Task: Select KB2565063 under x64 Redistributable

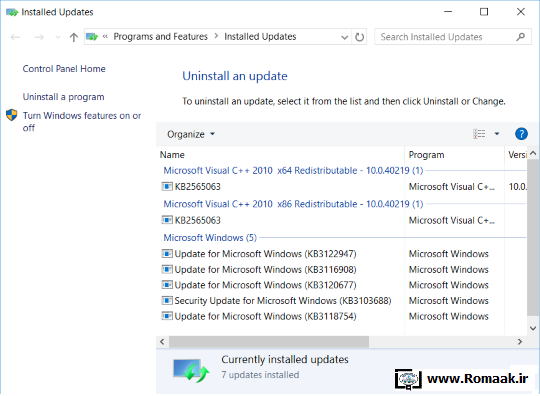Action: pos(197,187)
